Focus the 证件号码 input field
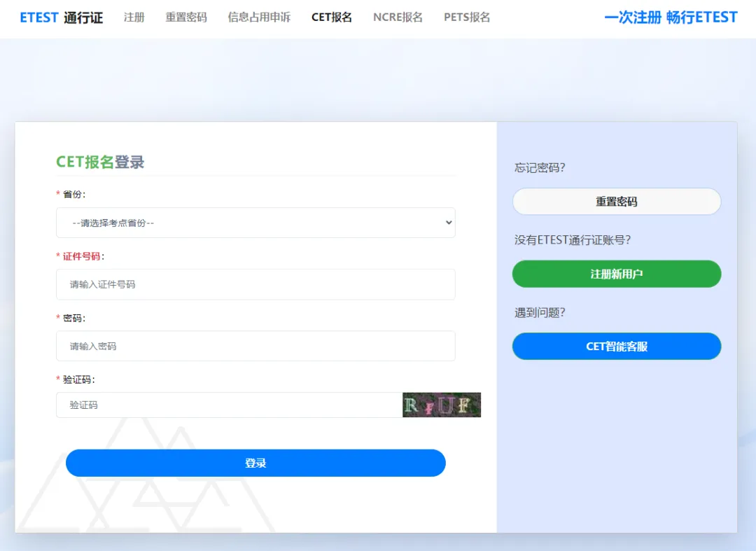 (x=255, y=284)
